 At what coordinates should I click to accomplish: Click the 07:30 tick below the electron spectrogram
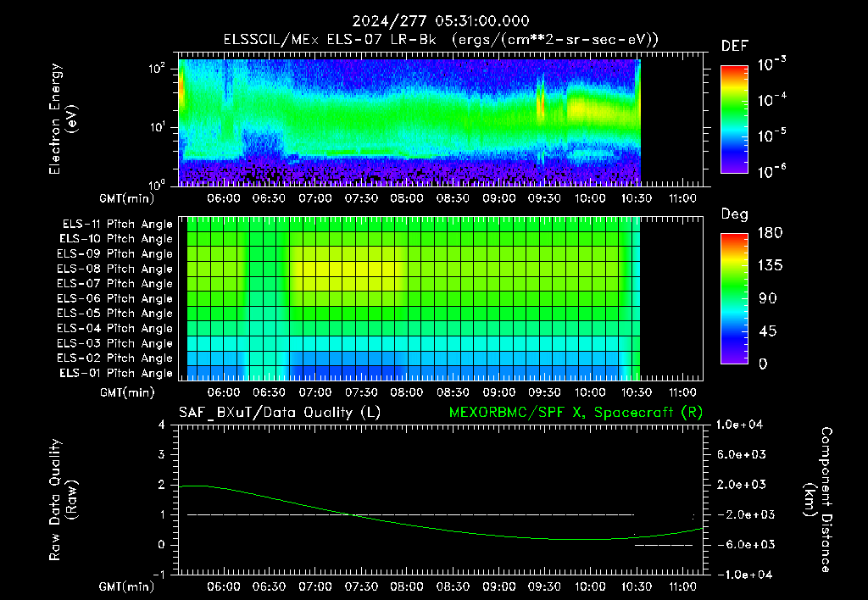click(x=361, y=198)
